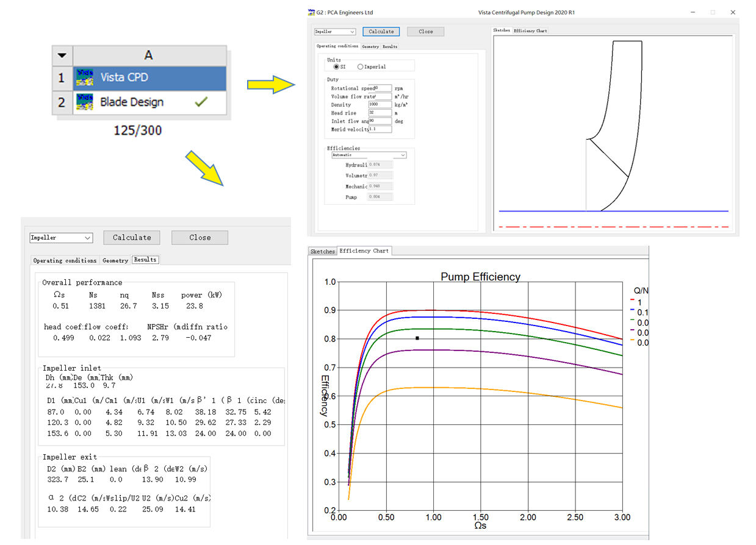The height and width of the screenshot is (545, 756).
Task: Select the Sketches tab beside the pump chart
Action: tap(322, 251)
